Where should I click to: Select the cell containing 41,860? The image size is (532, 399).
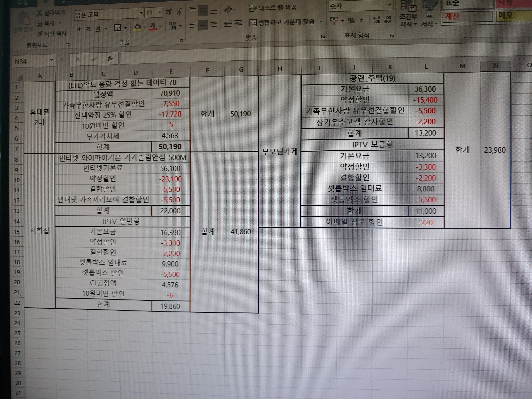[x=241, y=232]
